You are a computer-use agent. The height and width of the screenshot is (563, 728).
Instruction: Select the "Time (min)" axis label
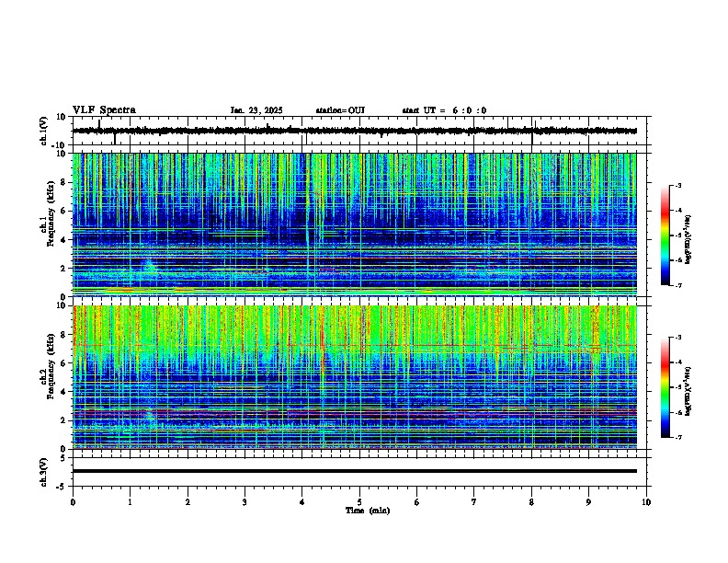click(368, 511)
